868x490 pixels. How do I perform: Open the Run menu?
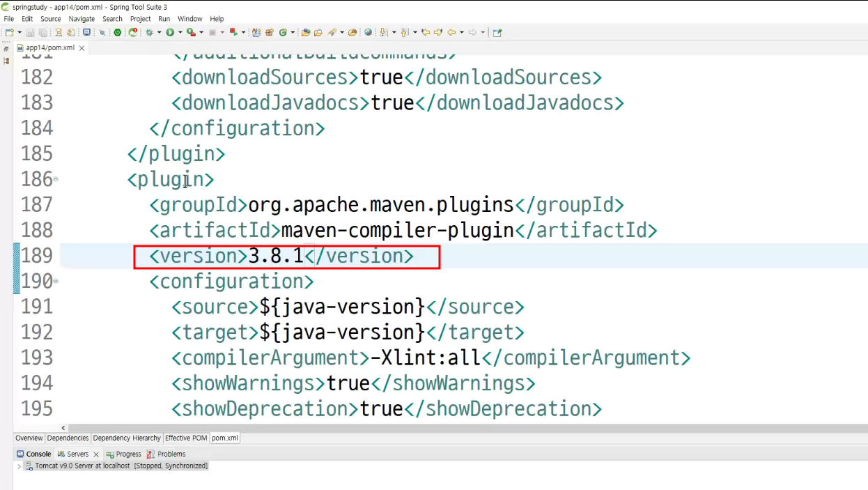[x=164, y=19]
